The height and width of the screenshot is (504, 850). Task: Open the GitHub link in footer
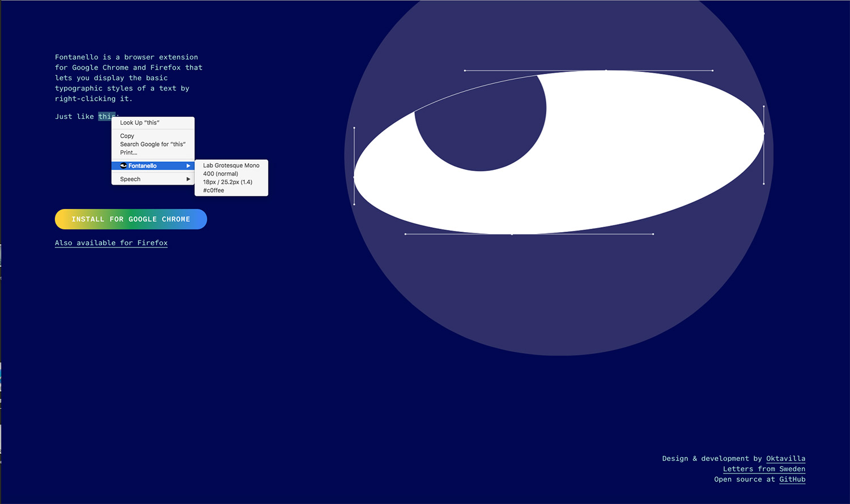[x=792, y=480]
